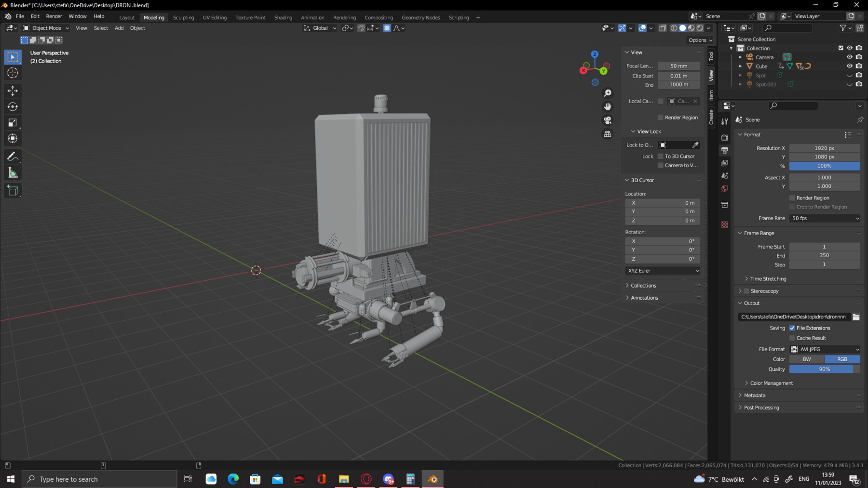868x488 pixels.
Task: Open the File Format AVI JPEG dropdown
Action: click(x=825, y=349)
